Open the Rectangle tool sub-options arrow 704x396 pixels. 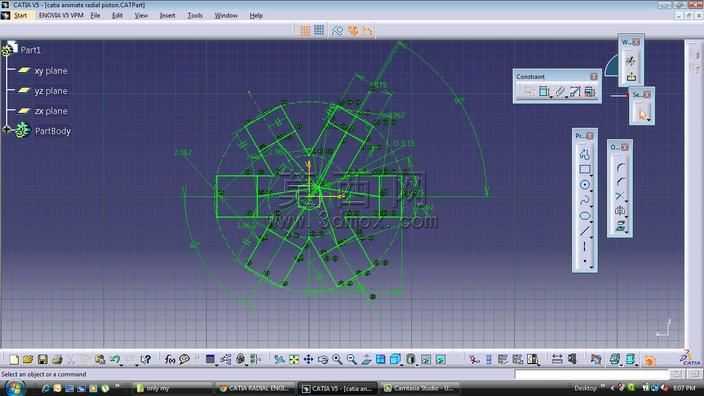[x=591, y=175]
